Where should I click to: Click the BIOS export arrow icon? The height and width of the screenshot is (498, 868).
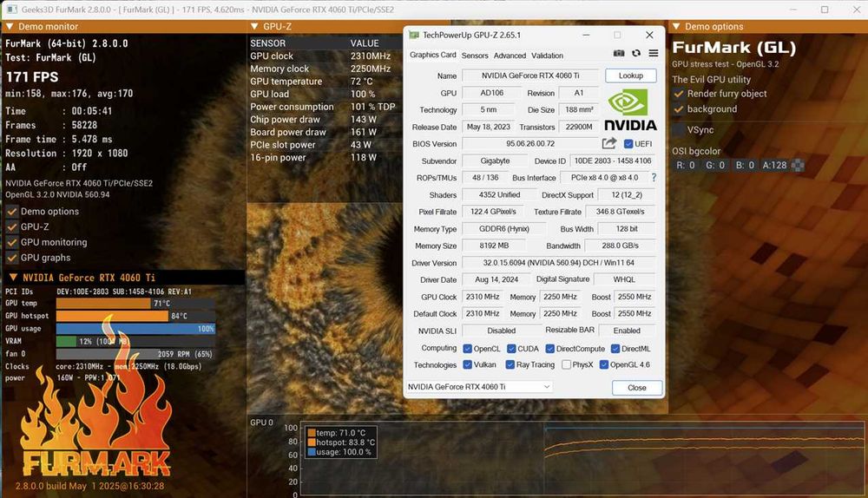click(x=609, y=143)
